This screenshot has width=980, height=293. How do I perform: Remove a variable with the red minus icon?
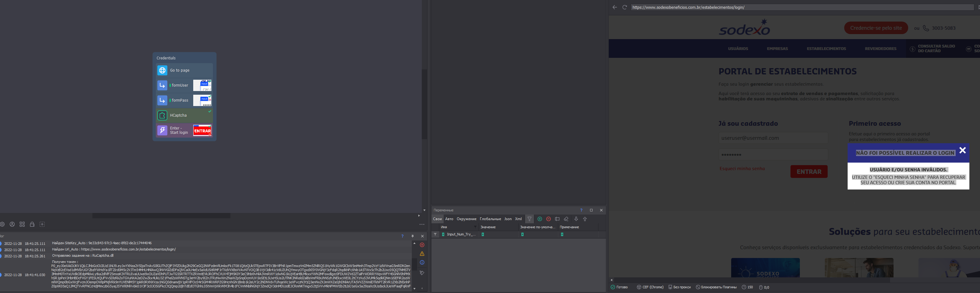pos(549,219)
